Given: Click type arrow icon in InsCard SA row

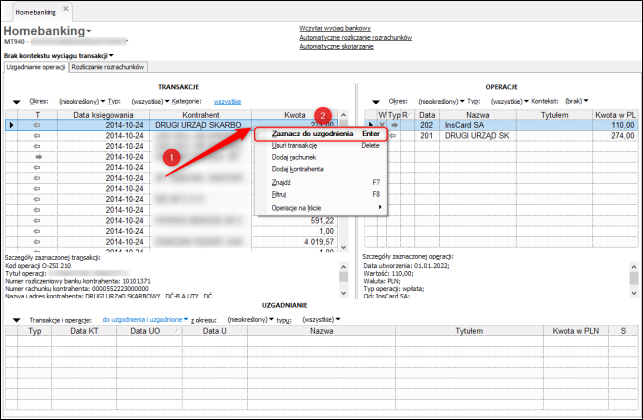Looking at the screenshot, I should [x=394, y=125].
